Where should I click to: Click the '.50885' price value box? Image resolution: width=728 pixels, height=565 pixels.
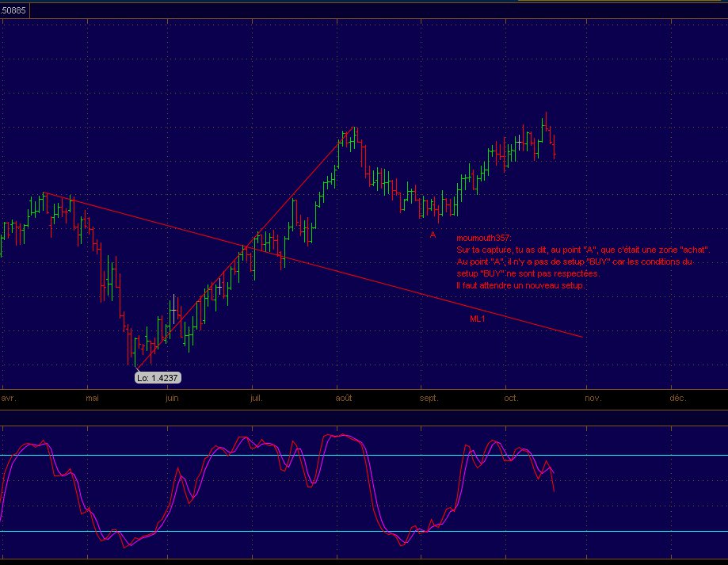14,10
